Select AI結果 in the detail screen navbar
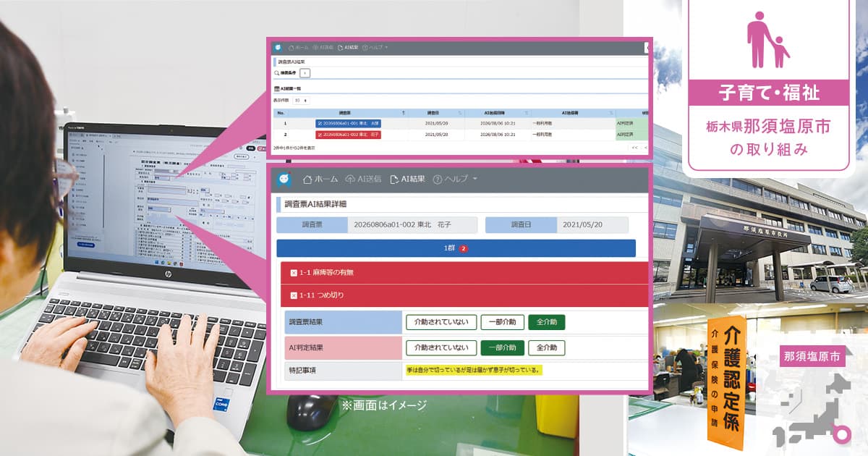 [x=407, y=179]
